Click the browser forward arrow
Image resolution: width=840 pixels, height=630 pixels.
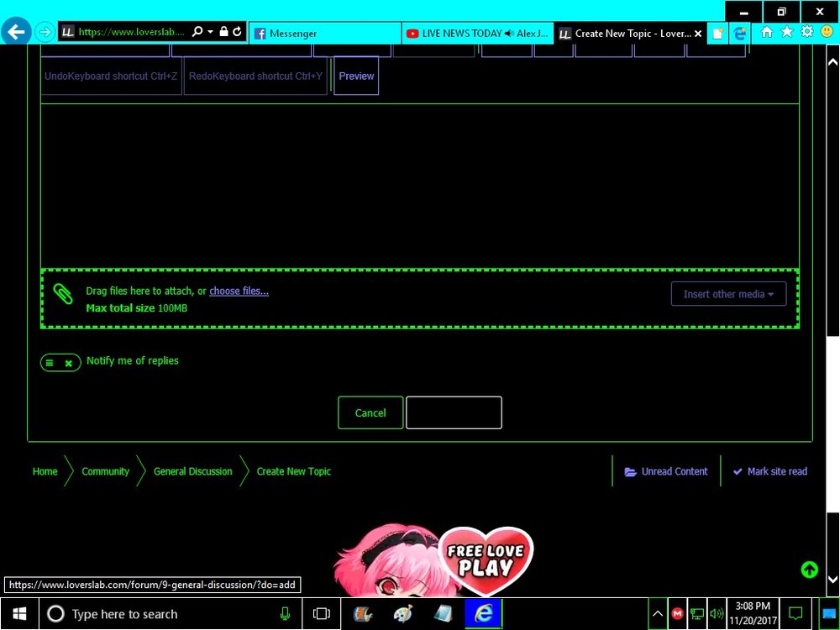click(45, 32)
